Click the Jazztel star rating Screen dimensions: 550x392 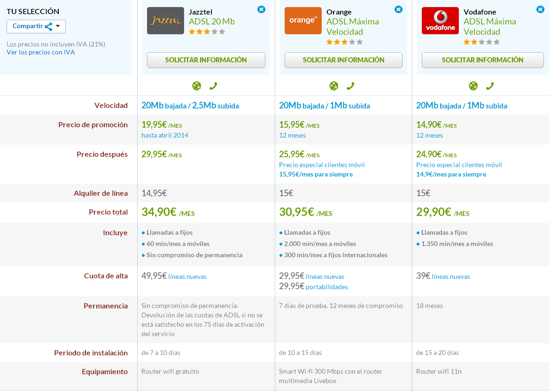pyautogui.click(x=207, y=32)
